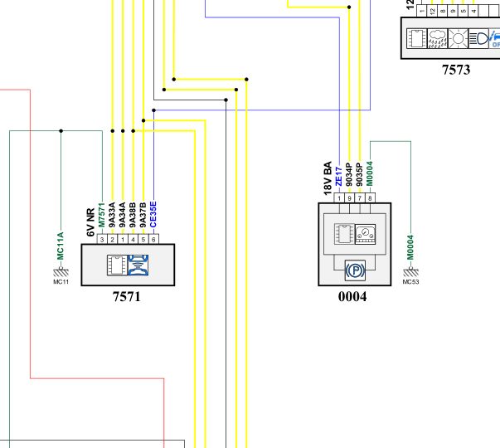Click the gauge dial icon in component 0004

pyautogui.click(x=365, y=234)
